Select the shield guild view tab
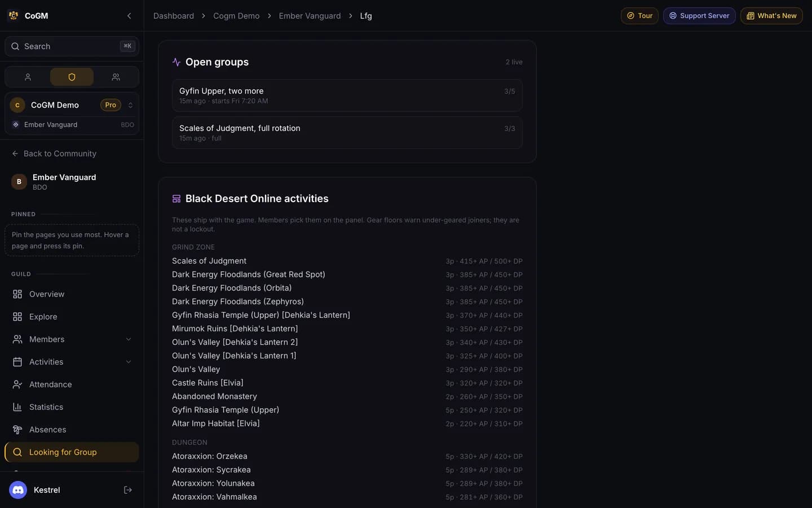Image resolution: width=812 pixels, height=508 pixels. pos(72,77)
